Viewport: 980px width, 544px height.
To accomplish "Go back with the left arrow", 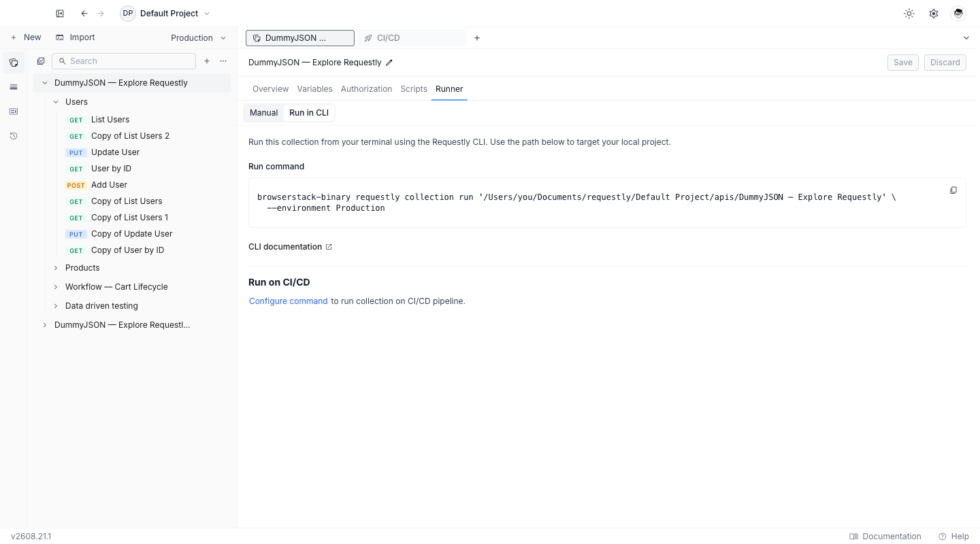I will [x=84, y=14].
